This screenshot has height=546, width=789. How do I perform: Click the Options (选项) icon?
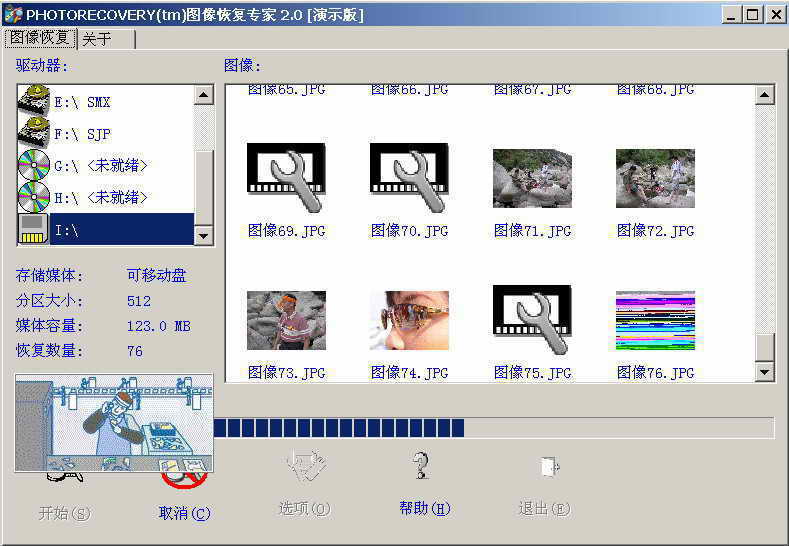(304, 467)
